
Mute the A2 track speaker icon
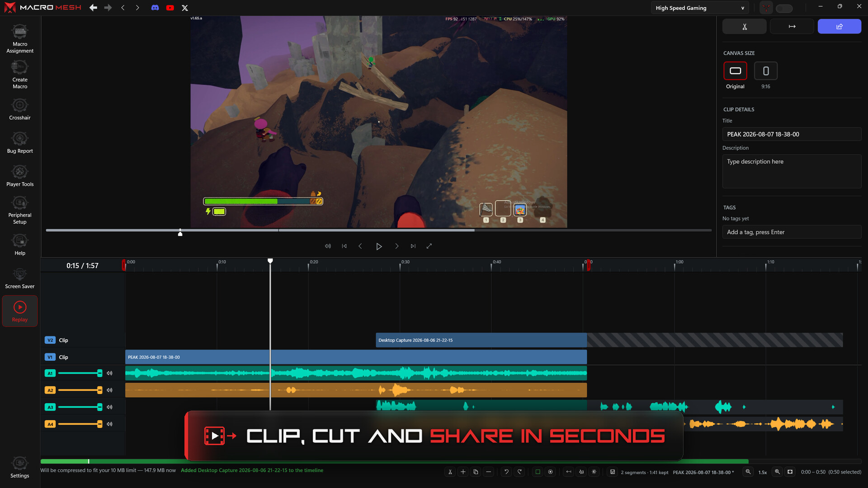(x=109, y=390)
